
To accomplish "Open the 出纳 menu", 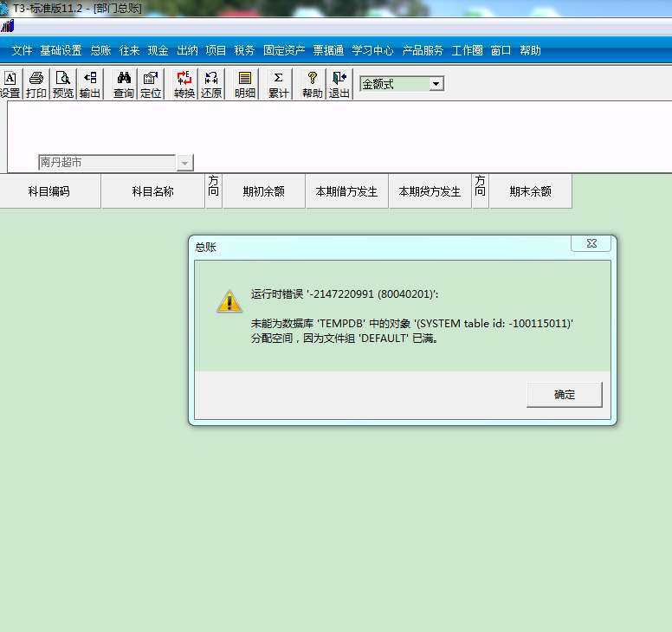I will [x=187, y=50].
